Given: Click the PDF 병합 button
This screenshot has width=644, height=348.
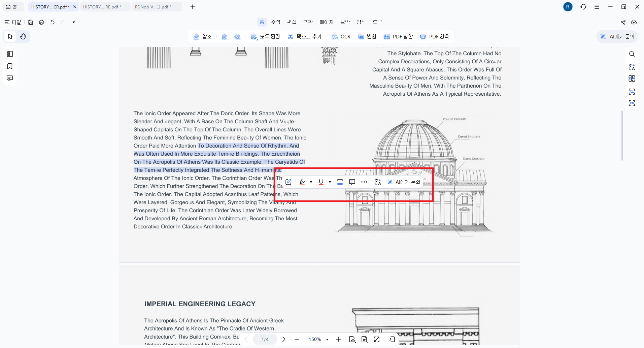Looking at the screenshot, I should 398,36.
